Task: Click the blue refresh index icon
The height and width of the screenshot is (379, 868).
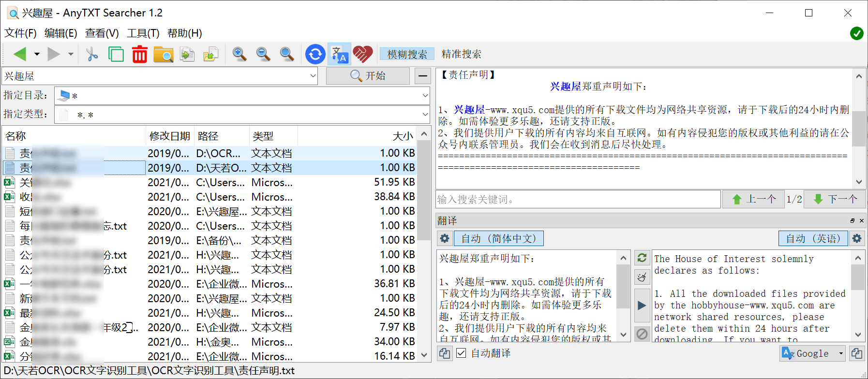Action: coord(315,54)
